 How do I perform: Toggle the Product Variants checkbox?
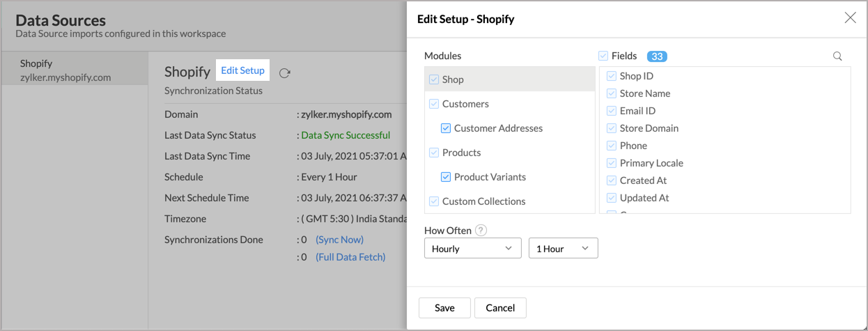pos(446,177)
